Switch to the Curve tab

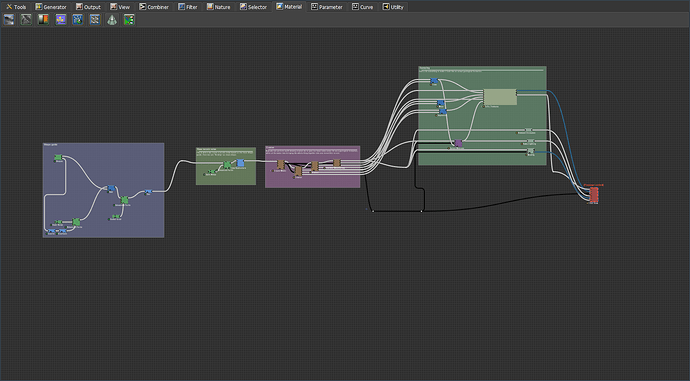[x=363, y=7]
